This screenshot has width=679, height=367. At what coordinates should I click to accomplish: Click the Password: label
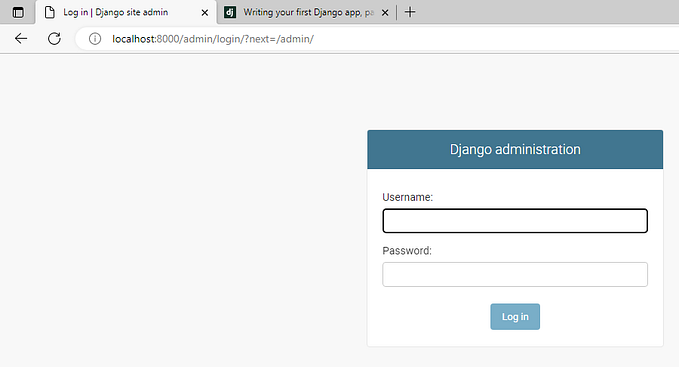(x=407, y=251)
